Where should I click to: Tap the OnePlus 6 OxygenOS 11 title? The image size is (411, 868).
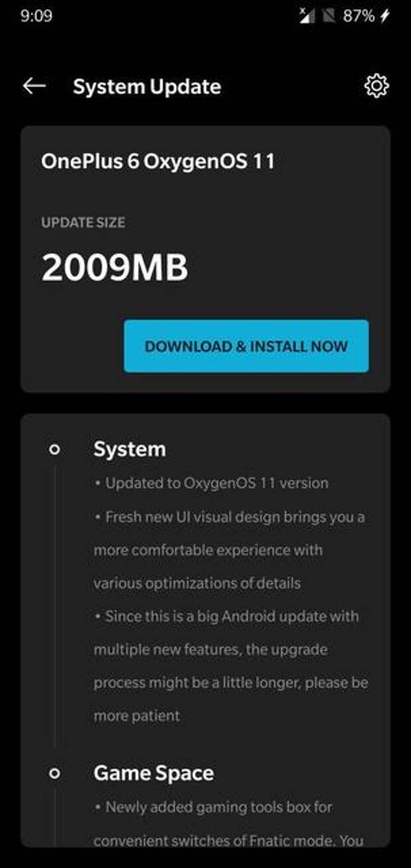click(158, 162)
